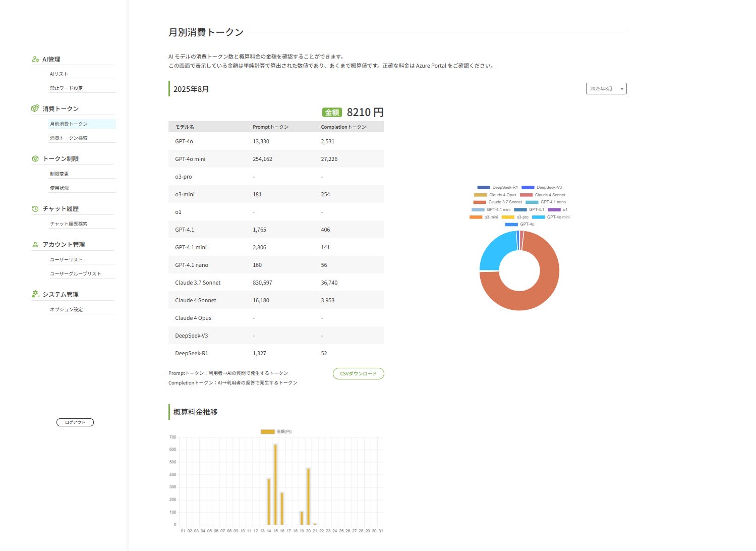This screenshot has width=756, height=551.
Task: Click the CSVダウンロード button
Action: [359, 374]
